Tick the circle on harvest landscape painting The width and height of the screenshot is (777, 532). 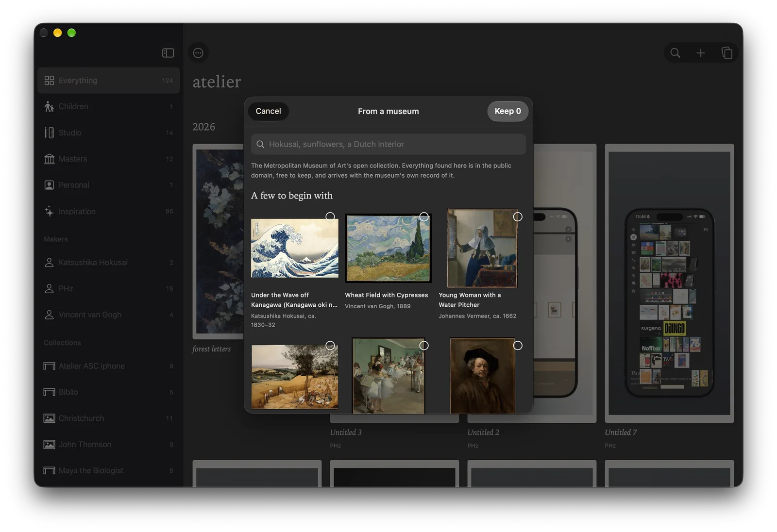click(330, 346)
